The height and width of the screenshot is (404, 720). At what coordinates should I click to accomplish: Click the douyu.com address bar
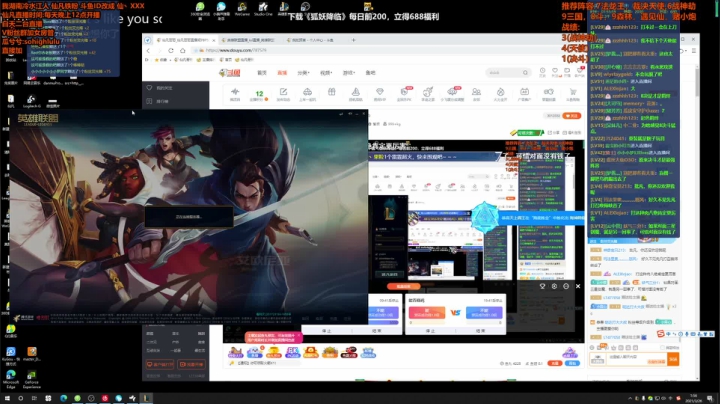390,50
